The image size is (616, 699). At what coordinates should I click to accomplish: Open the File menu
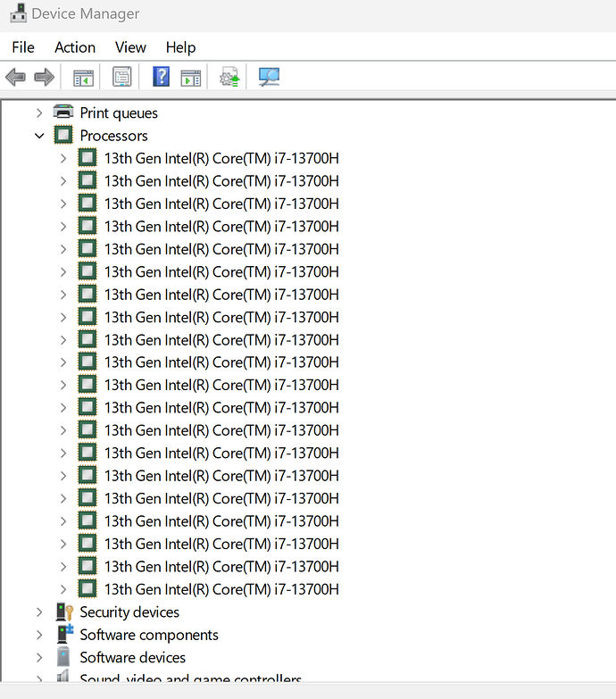[23, 47]
